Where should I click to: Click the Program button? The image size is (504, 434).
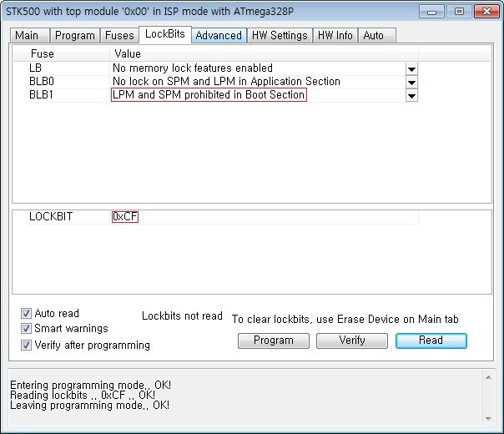click(x=274, y=341)
